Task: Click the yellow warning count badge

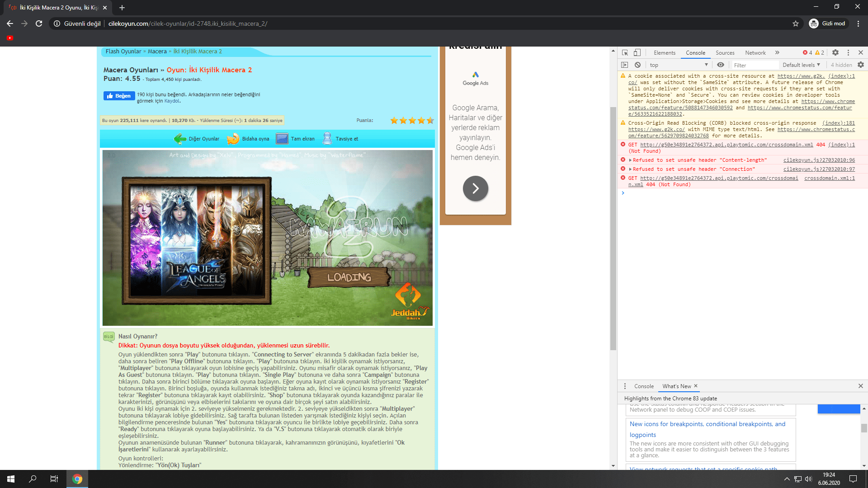Action: 820,53
